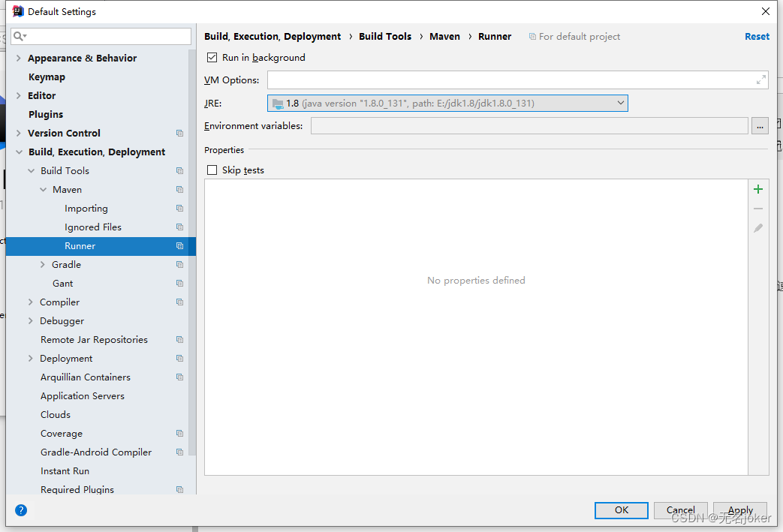Viewport: 783px width, 532px height.
Task: Click the OK button
Action: coord(621,510)
